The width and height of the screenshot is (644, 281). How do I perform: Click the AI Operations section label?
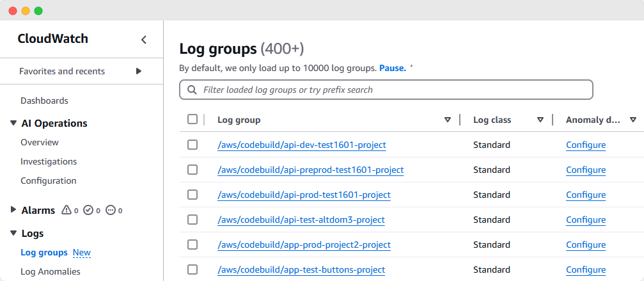tap(54, 124)
